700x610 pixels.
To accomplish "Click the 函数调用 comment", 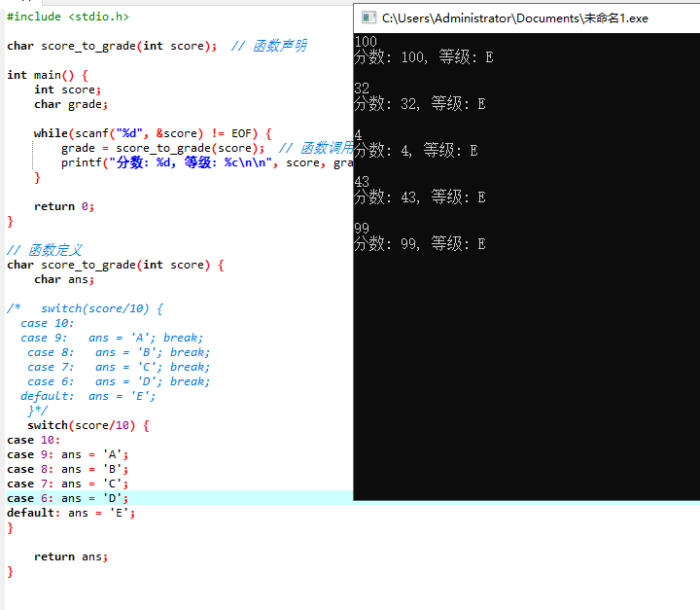I will (x=316, y=148).
